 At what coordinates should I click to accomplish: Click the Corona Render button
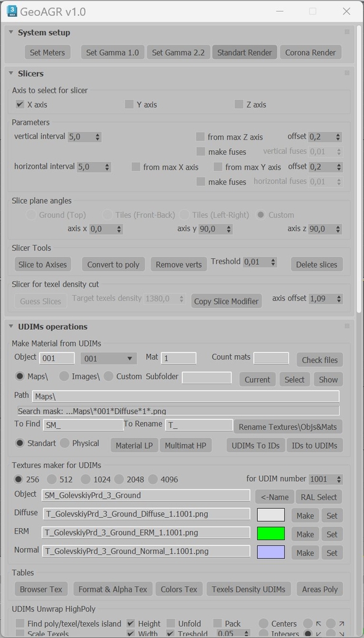pos(310,52)
